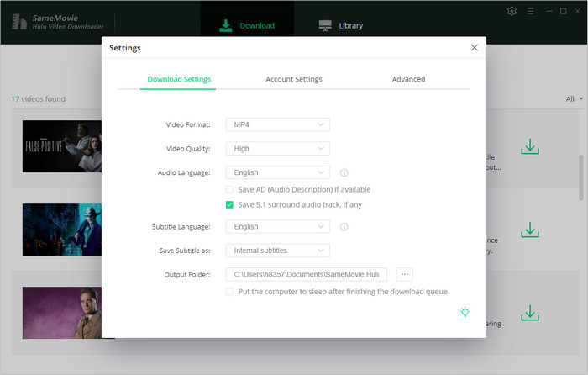Open the Video Format dropdown
Image resolution: width=588 pixels, height=375 pixels.
coord(277,124)
